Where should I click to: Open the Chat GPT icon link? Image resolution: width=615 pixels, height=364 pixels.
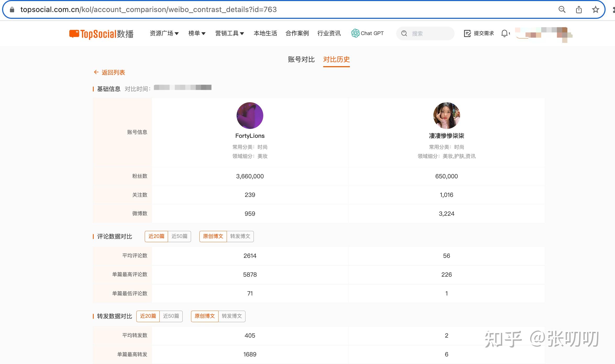click(x=355, y=33)
